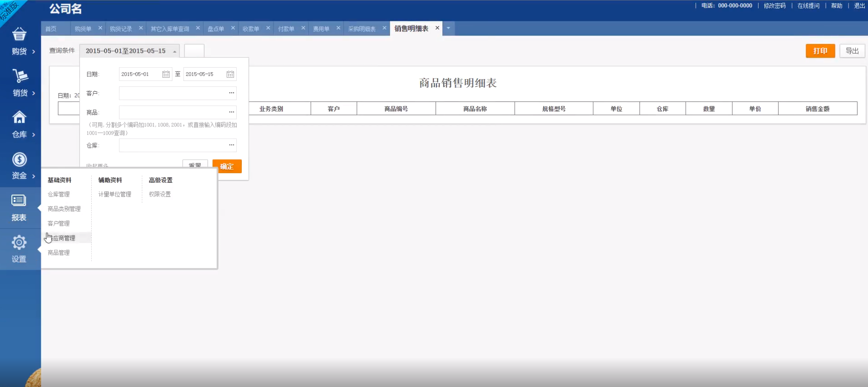Close the 销售明细表 tab
This screenshot has width=868, height=387.
tap(437, 28)
